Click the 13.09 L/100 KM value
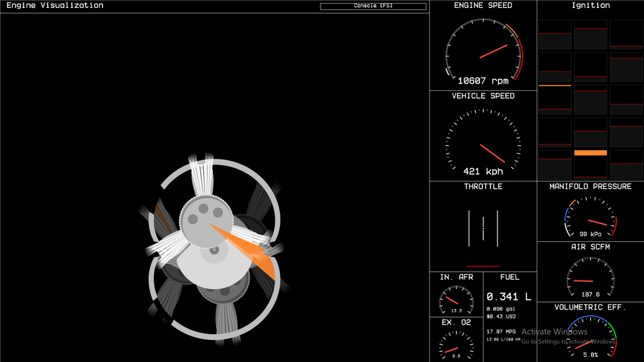 click(504, 339)
